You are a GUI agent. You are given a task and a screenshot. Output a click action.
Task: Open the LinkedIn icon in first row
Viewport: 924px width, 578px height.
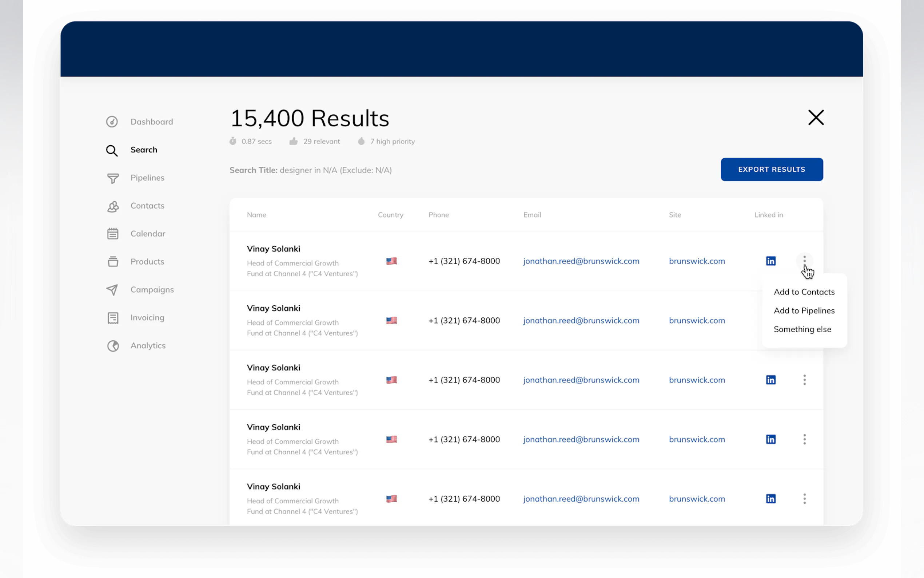(770, 261)
